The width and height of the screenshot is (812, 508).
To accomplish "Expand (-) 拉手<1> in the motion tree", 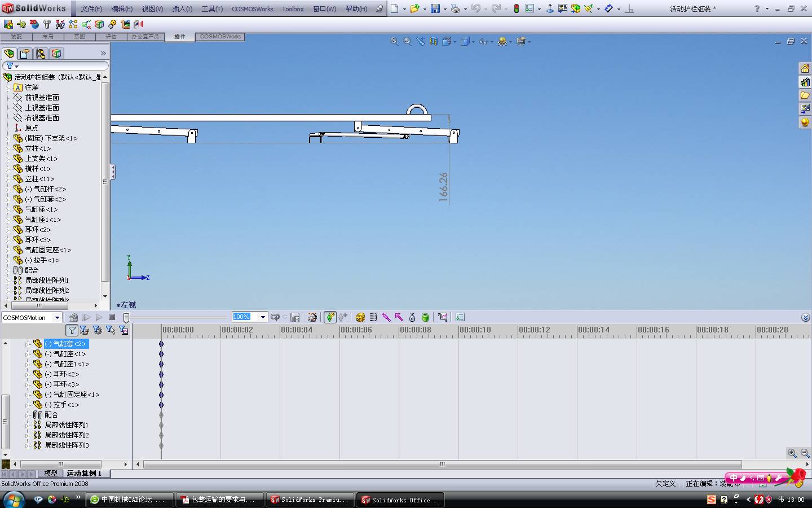I will click(x=27, y=405).
